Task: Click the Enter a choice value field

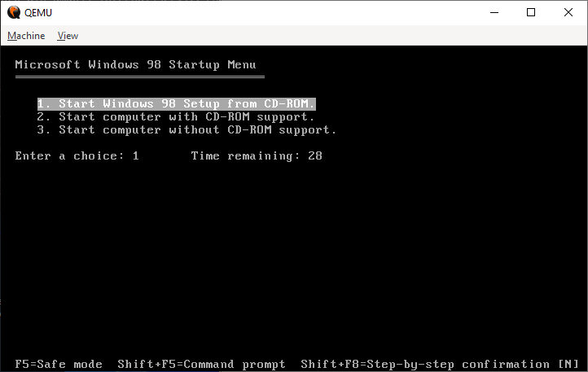Action: tap(136, 156)
